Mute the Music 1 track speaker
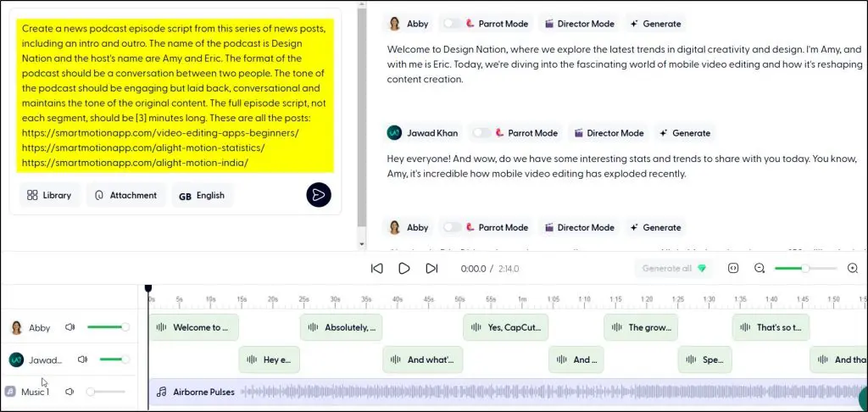Screen dimensions: 868x412 click(x=70, y=392)
